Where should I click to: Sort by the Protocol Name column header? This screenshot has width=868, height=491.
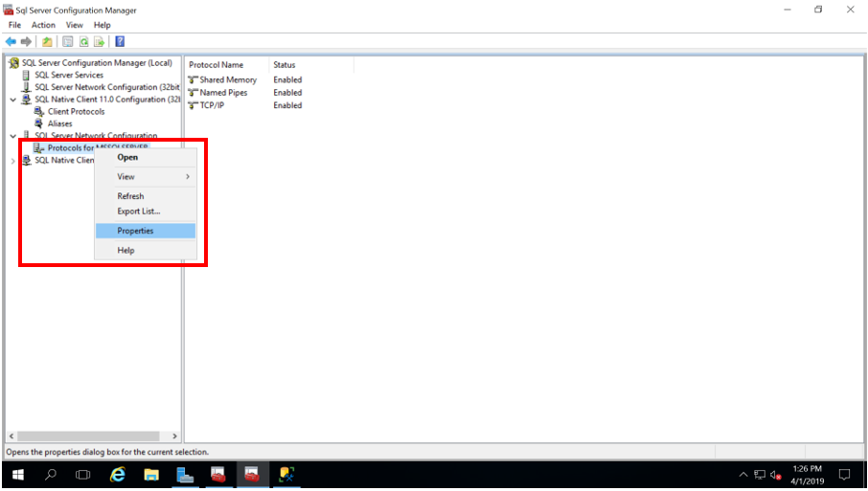tap(226, 65)
